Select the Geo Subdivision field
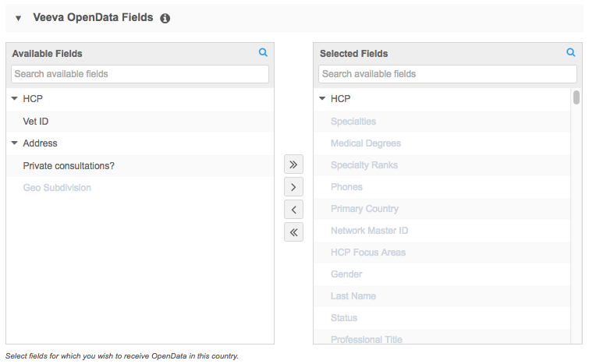 57,188
